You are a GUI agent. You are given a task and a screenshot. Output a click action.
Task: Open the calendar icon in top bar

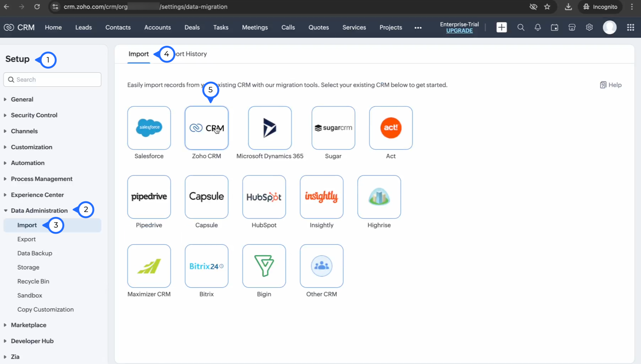coord(554,27)
